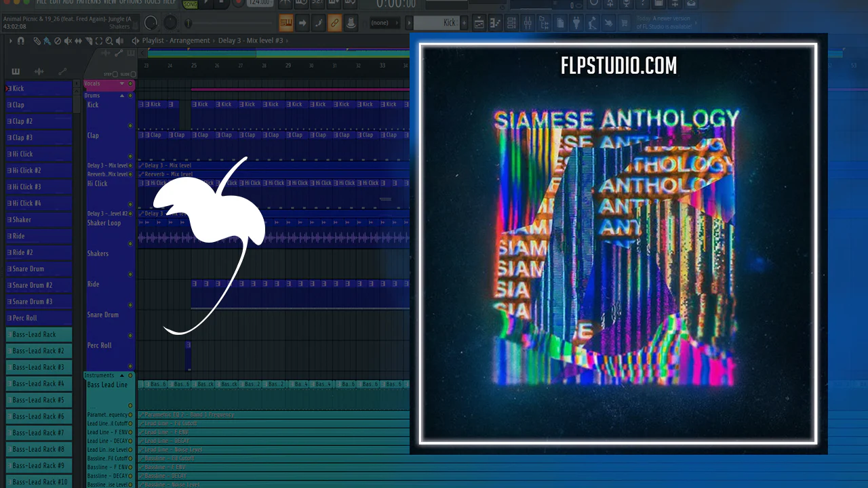Toggle the playlist magnet snap icon
The width and height of the screenshot is (868, 488).
point(21,41)
